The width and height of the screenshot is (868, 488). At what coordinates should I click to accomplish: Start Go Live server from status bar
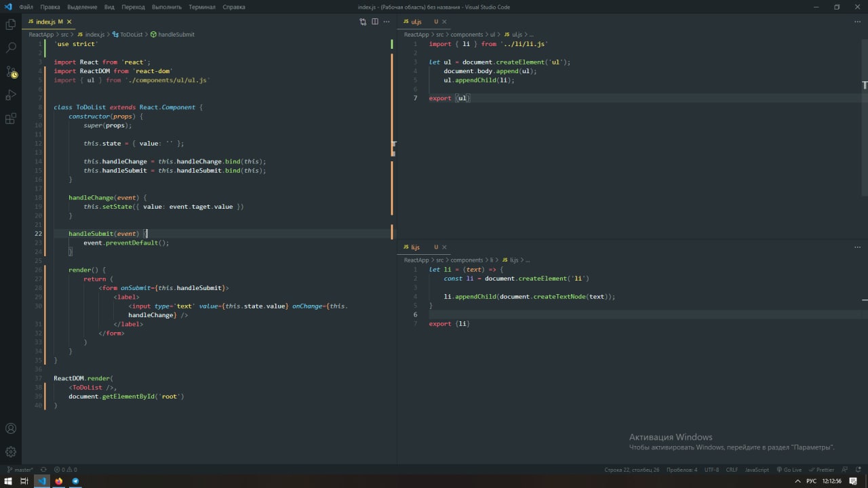(x=789, y=470)
